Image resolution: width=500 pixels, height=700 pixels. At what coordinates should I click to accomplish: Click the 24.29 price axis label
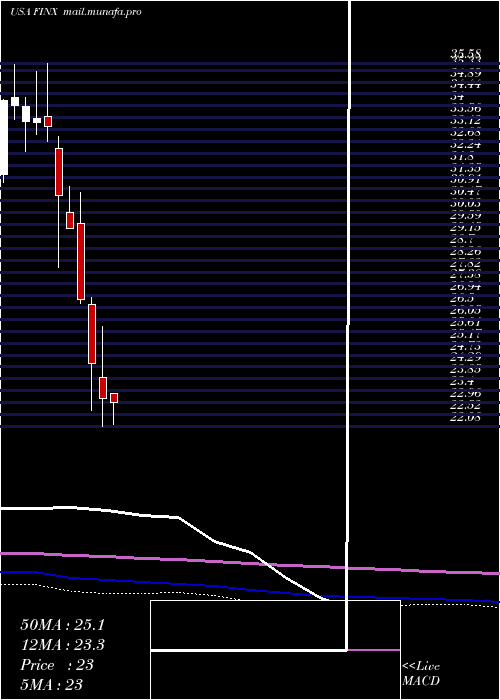pyautogui.click(x=465, y=358)
